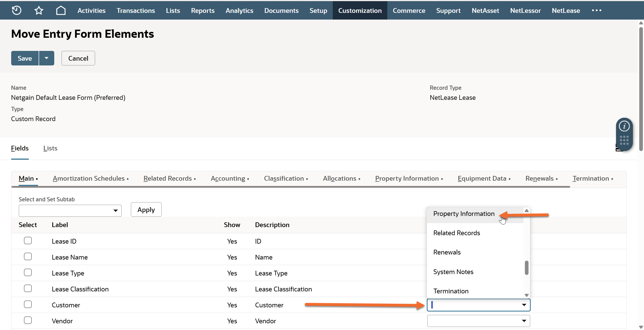Check the Lease ID checkbox
The width and height of the screenshot is (644, 330).
pos(28,241)
